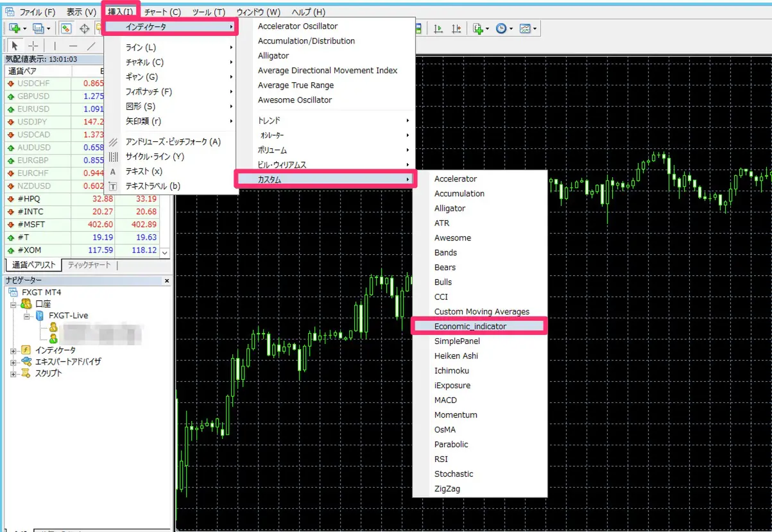The height and width of the screenshot is (532, 772).
Task: Click the auto scroll chart icon
Action: tap(439, 28)
